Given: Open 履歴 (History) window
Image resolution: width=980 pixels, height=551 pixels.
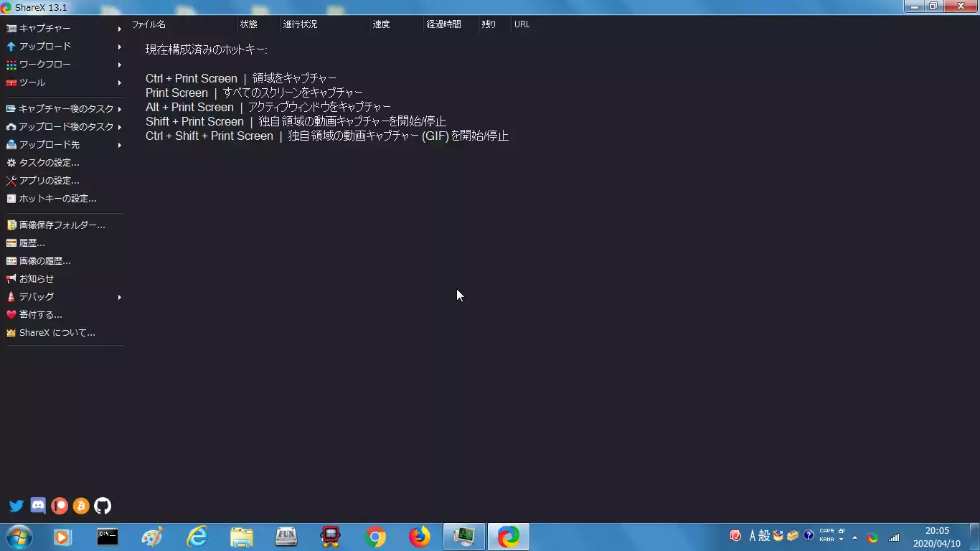Looking at the screenshot, I should [x=64, y=243].
